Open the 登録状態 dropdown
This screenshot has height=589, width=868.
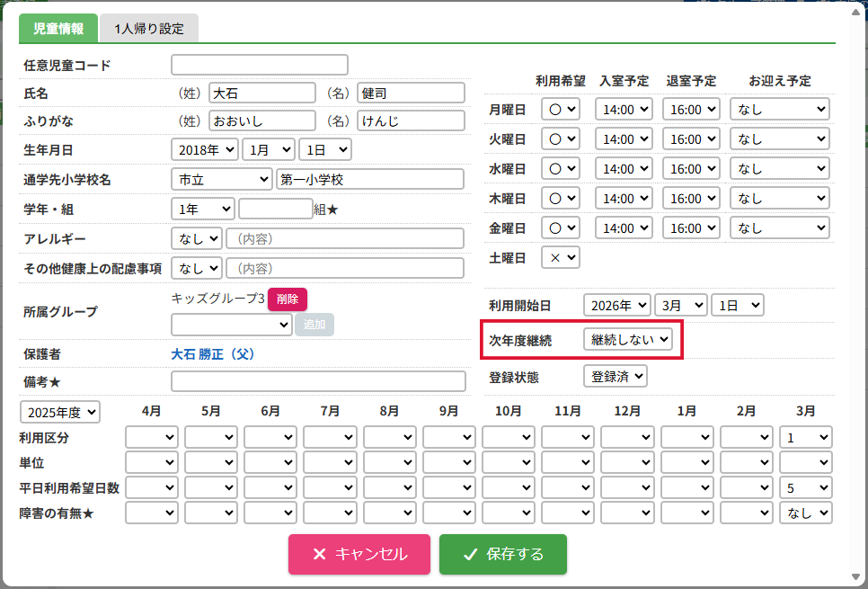tap(615, 377)
